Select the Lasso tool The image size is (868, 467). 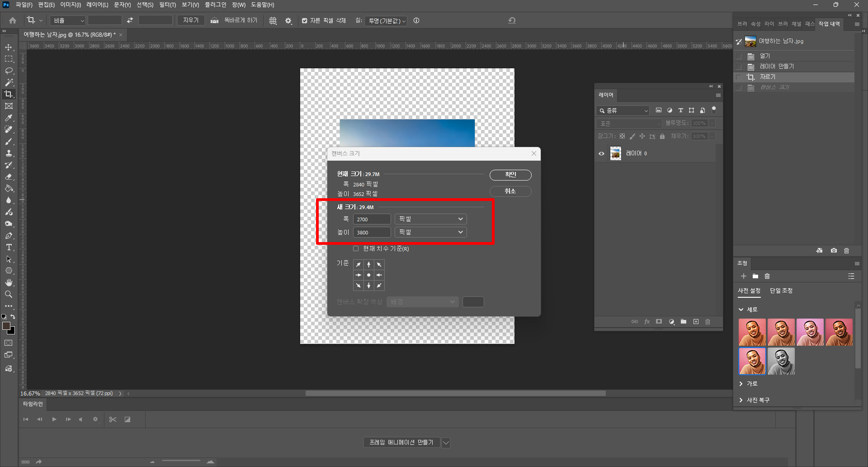[9, 71]
